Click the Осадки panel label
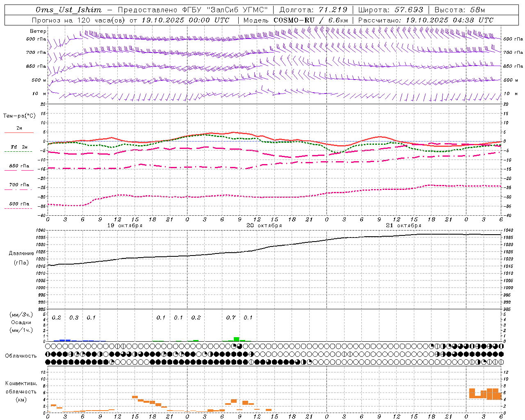 (21, 322)
